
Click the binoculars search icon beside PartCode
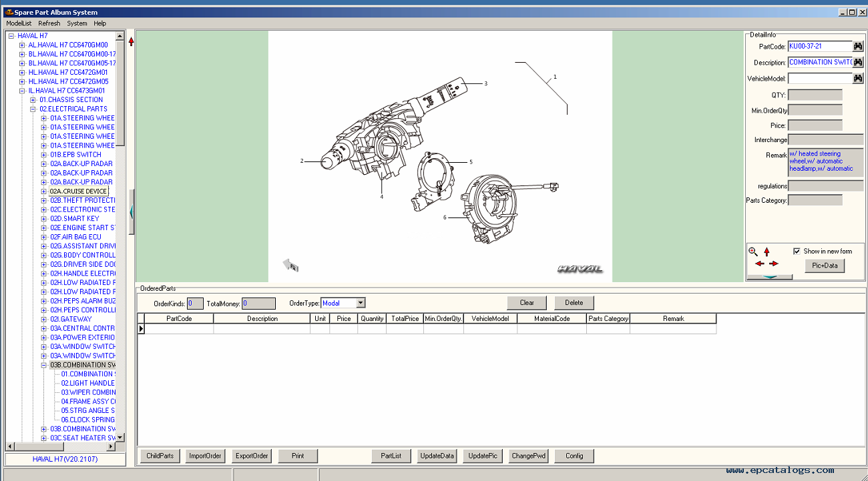(858, 46)
